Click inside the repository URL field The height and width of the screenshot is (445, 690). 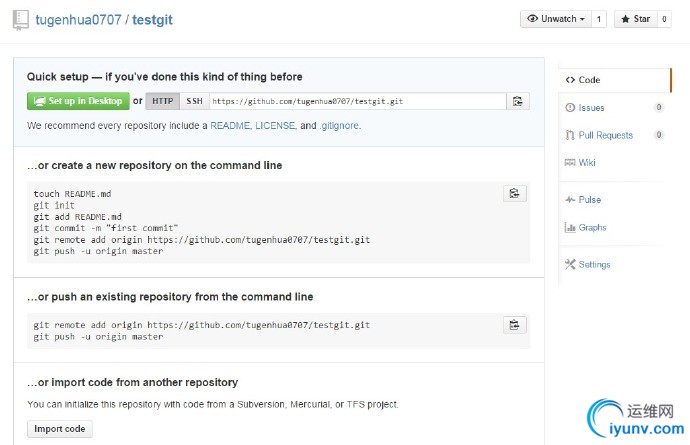(x=355, y=101)
